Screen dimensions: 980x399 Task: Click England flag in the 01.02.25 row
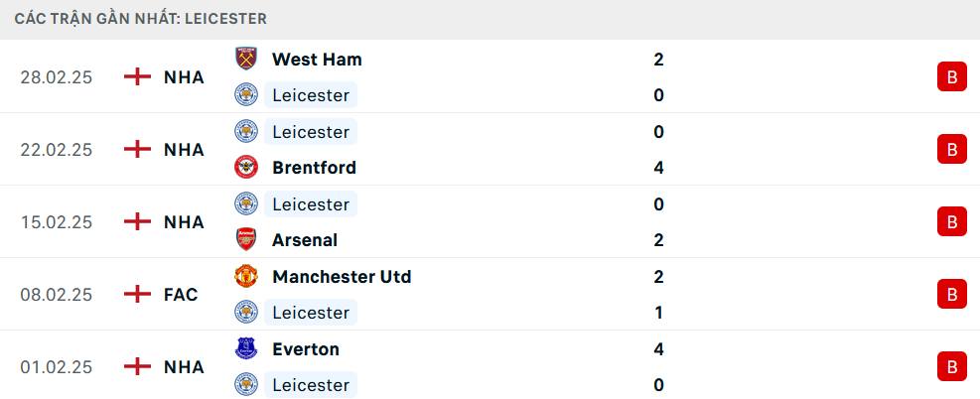pyautogui.click(x=137, y=366)
